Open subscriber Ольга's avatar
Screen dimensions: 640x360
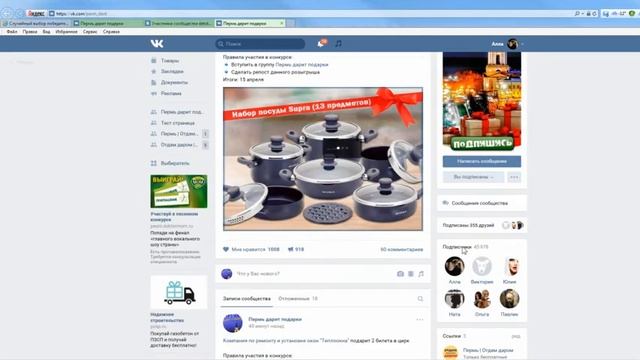point(482,299)
